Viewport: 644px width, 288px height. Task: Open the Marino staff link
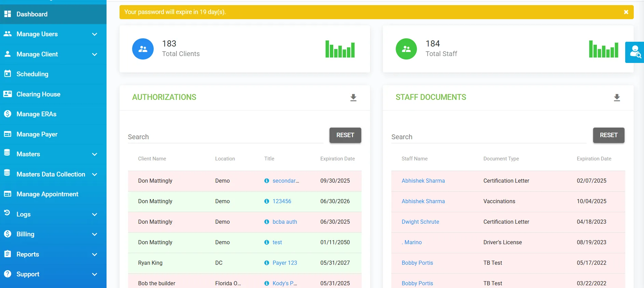pos(412,242)
